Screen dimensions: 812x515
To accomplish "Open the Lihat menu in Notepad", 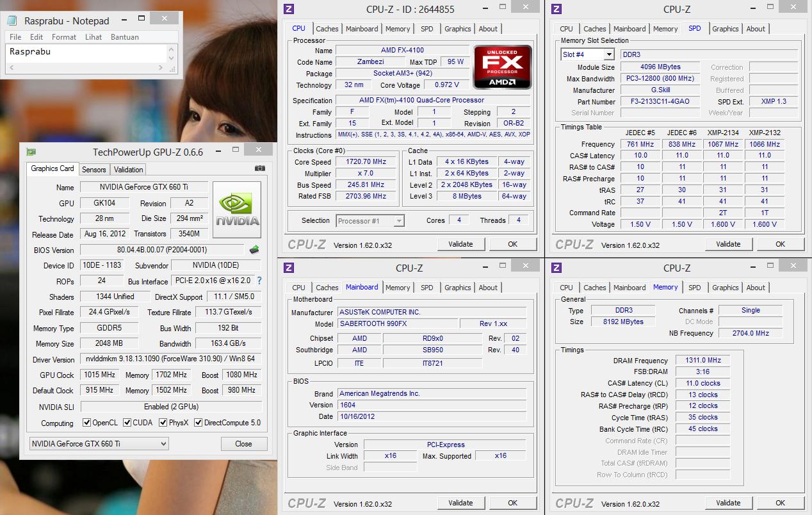I will tap(93, 37).
